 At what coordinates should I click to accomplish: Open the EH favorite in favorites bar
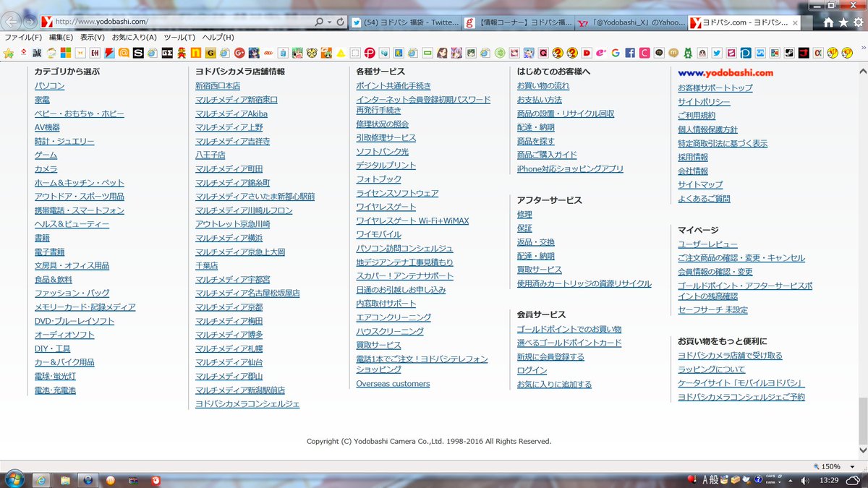pyautogui.click(x=95, y=53)
